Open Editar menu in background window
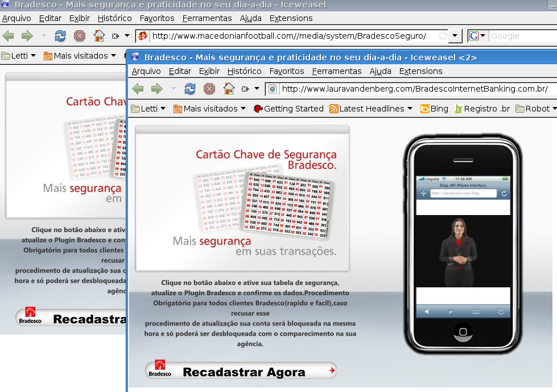Viewport: 557px width, 392px height. tap(50, 18)
